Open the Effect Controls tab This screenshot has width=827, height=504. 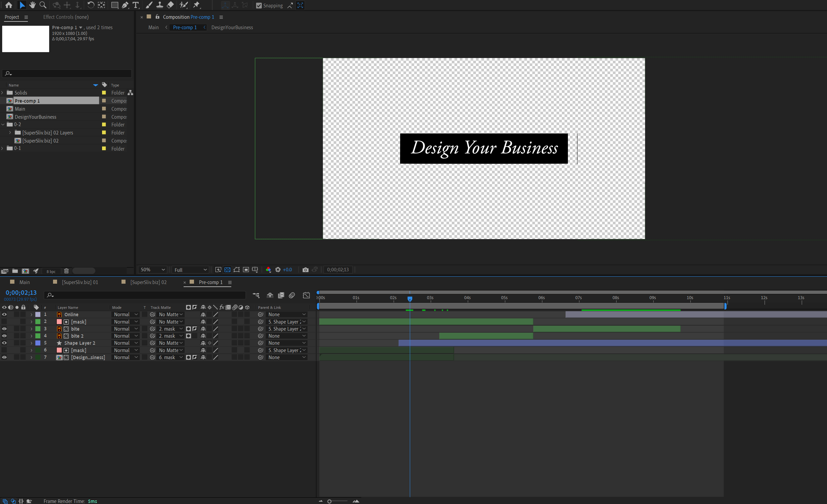tap(66, 17)
